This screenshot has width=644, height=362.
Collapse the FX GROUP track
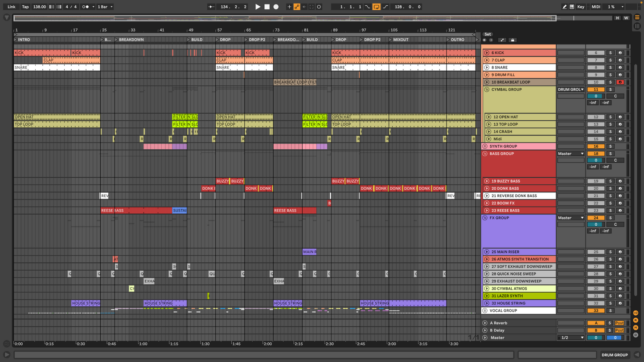(x=485, y=218)
